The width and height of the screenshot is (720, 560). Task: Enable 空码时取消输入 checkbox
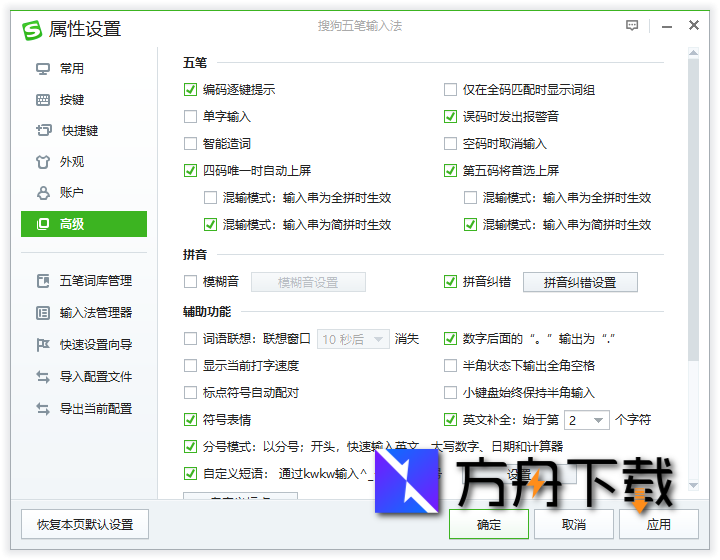point(450,144)
